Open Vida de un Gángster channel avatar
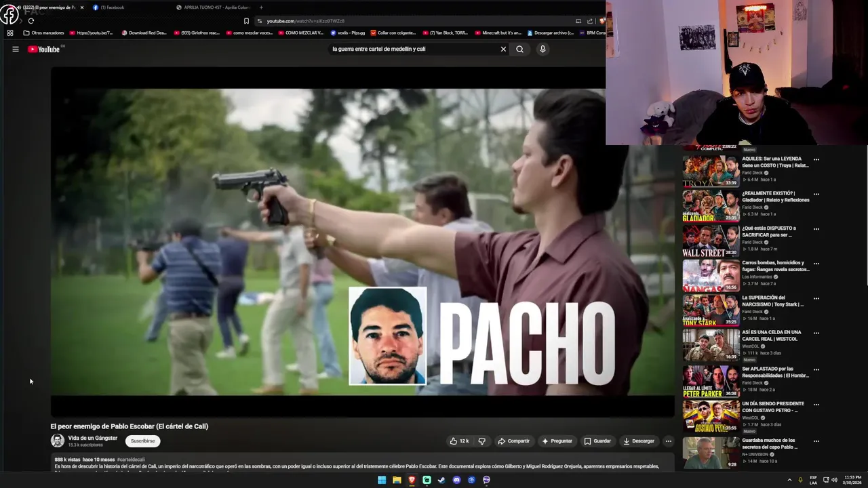This screenshot has width=868, height=488. click(58, 441)
